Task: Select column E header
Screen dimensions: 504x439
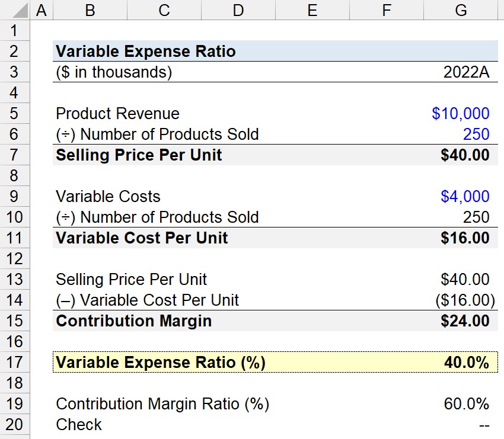Action: pos(312,9)
